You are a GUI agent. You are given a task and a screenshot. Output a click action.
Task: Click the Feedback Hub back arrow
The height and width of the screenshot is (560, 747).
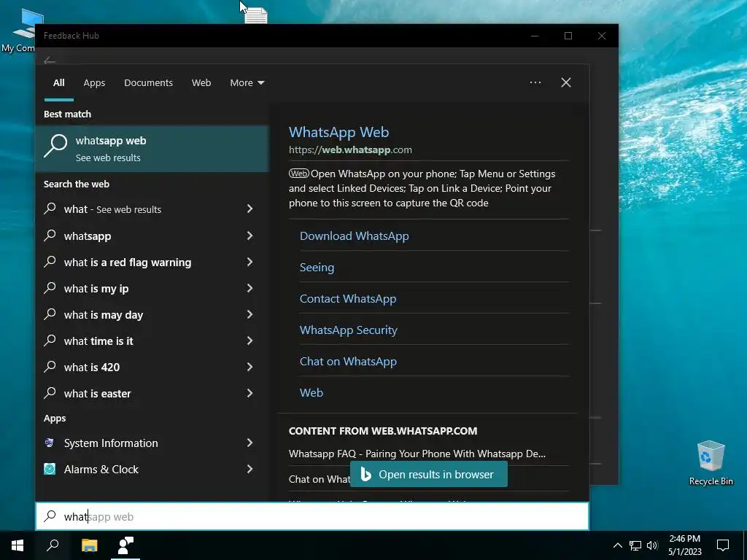50,61
